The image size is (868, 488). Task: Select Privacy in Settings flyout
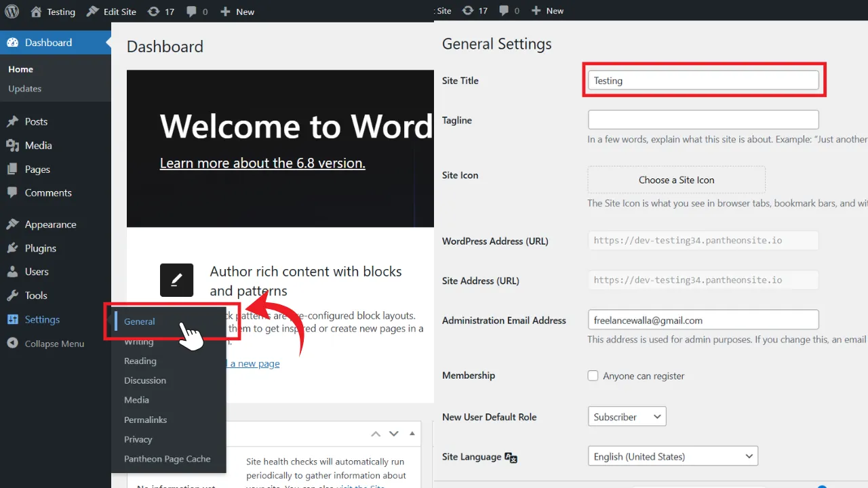(x=138, y=440)
